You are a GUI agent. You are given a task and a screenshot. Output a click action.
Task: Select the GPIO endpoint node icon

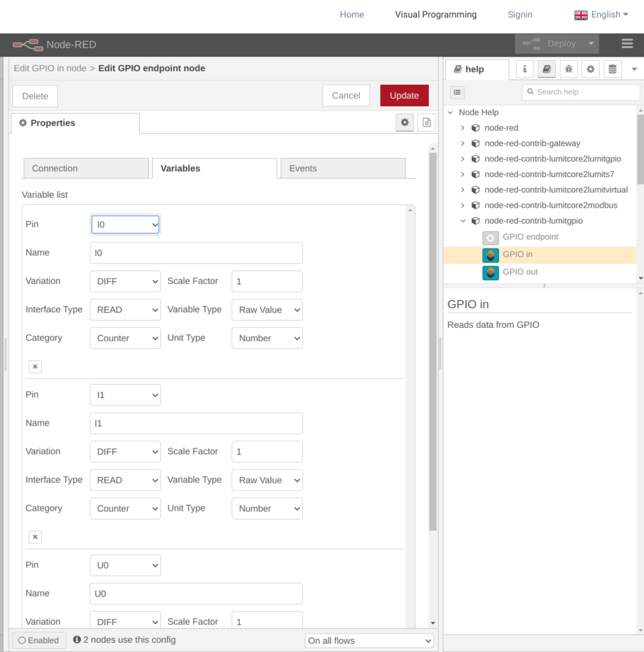click(490, 238)
